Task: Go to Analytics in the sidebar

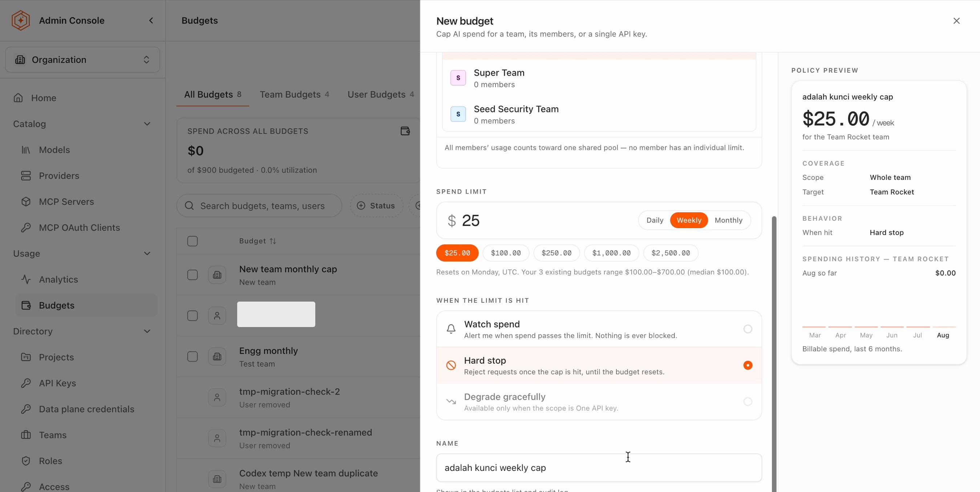Action: pos(86,279)
